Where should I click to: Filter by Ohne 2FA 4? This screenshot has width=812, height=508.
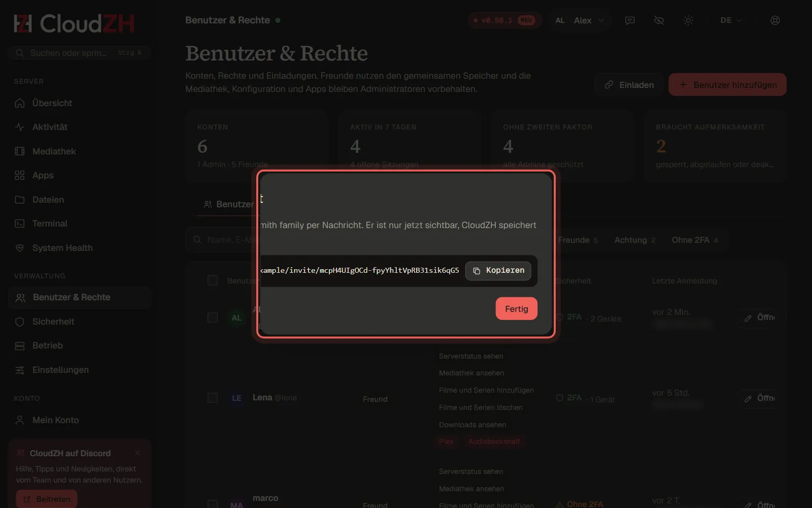(695, 240)
